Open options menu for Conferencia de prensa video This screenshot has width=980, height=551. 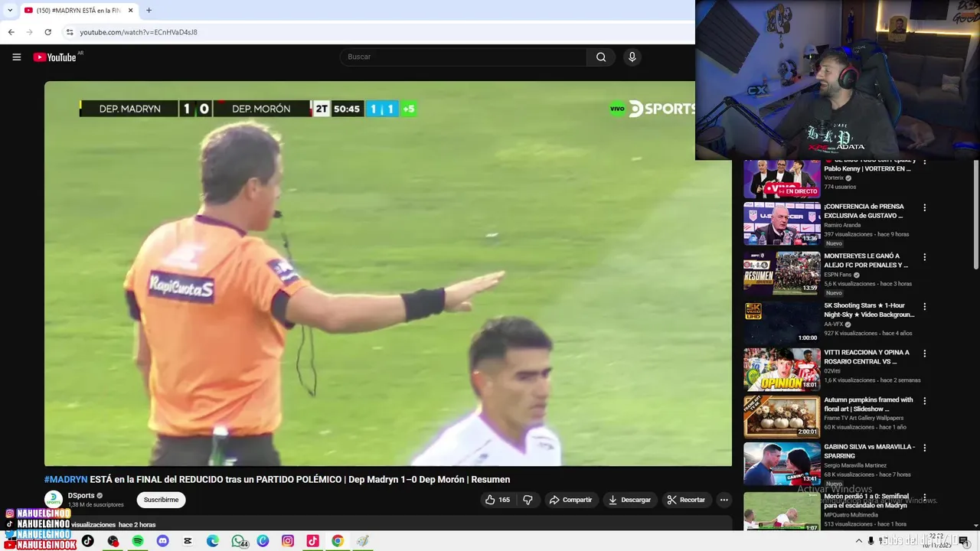924,207
